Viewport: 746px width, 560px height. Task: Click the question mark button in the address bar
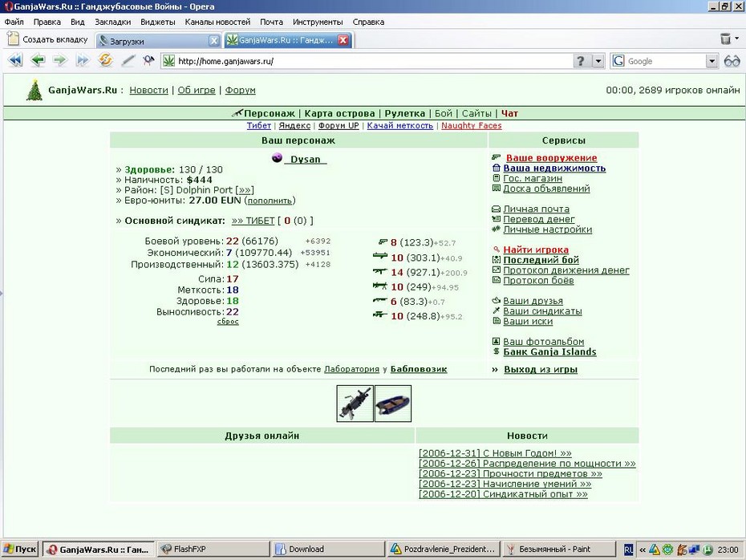tap(581, 61)
